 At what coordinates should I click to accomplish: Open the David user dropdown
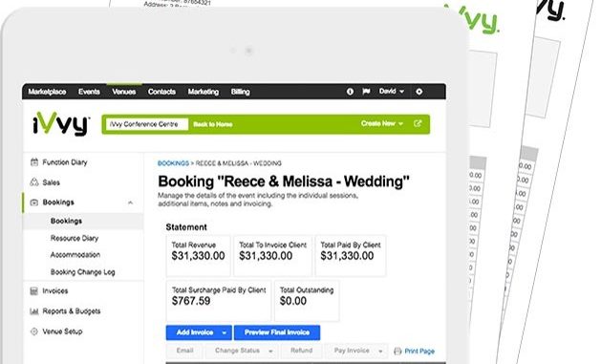[x=392, y=92]
